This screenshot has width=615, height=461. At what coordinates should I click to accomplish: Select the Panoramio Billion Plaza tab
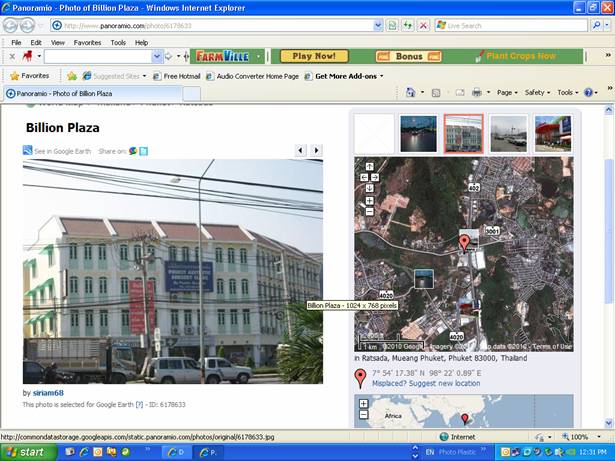(93, 93)
